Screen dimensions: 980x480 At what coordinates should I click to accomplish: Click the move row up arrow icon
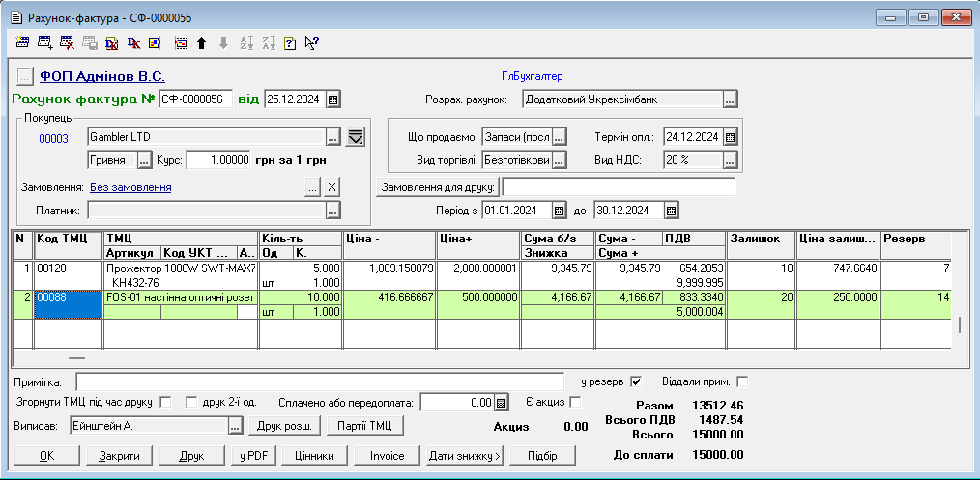pos(201,42)
